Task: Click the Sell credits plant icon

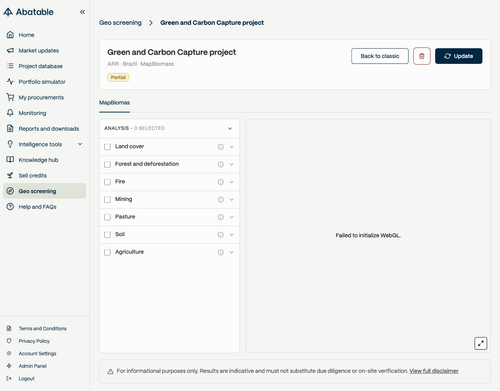Action: point(10,175)
